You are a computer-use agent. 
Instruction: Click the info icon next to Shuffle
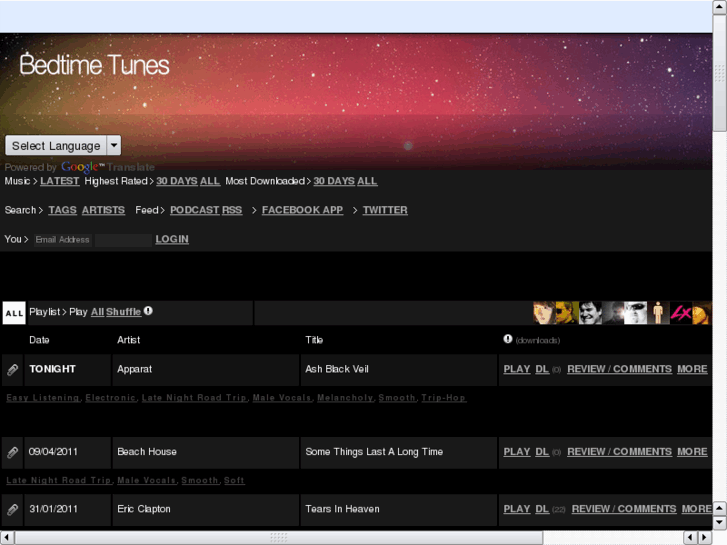pyautogui.click(x=148, y=311)
